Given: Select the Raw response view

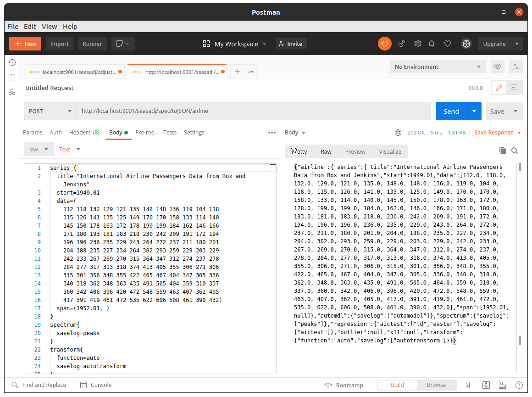Looking at the screenshot, I should 326,151.
